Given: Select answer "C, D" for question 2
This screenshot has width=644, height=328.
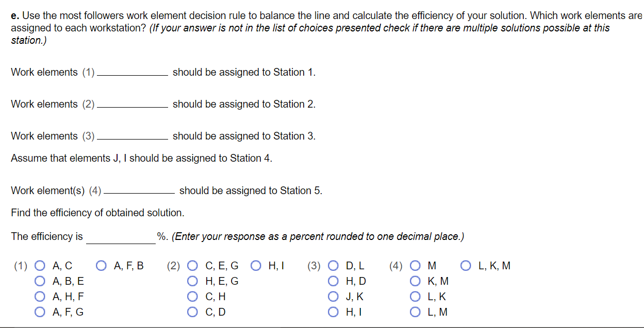Looking at the screenshot, I should [192, 312].
